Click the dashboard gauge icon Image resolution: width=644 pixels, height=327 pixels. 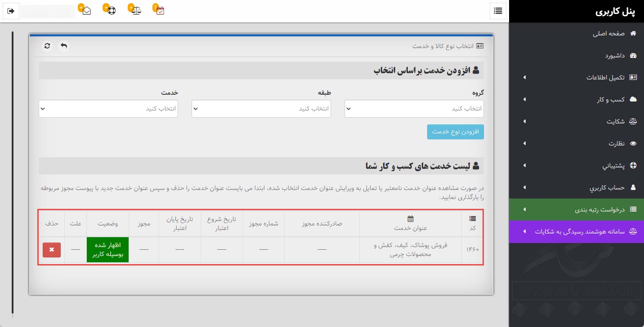point(634,56)
